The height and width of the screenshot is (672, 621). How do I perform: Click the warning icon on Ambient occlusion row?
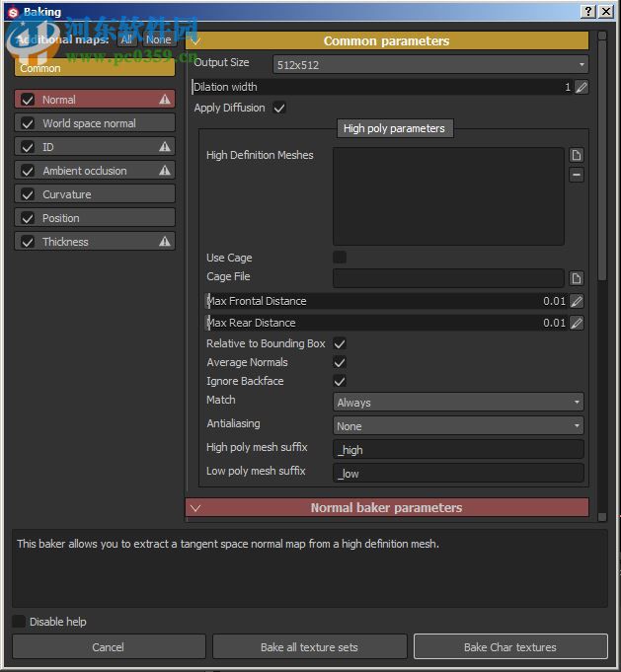click(165, 171)
